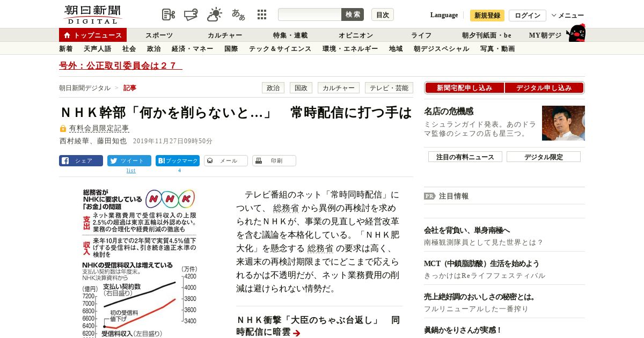
Task: Click 注目の有料ニュース tab
Action: 465,157
